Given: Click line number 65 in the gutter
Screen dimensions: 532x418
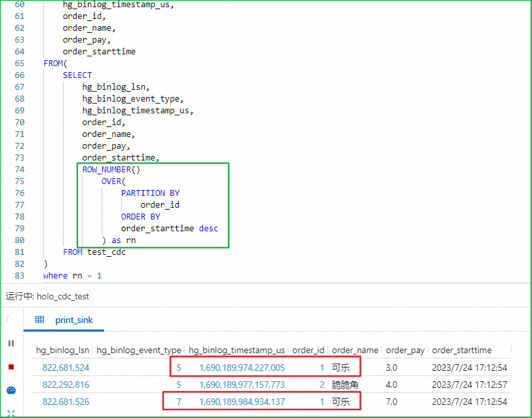Looking at the screenshot, I should pyautogui.click(x=20, y=64).
